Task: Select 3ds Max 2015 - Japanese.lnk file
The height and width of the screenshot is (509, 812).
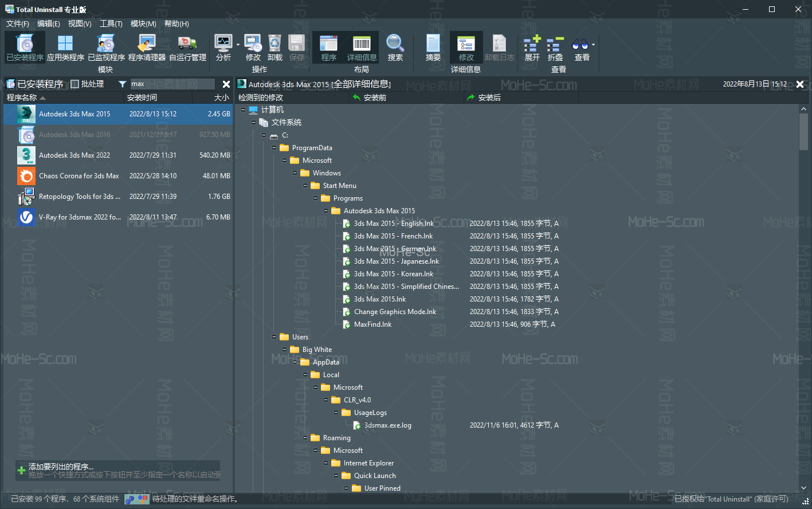Action: [x=397, y=261]
